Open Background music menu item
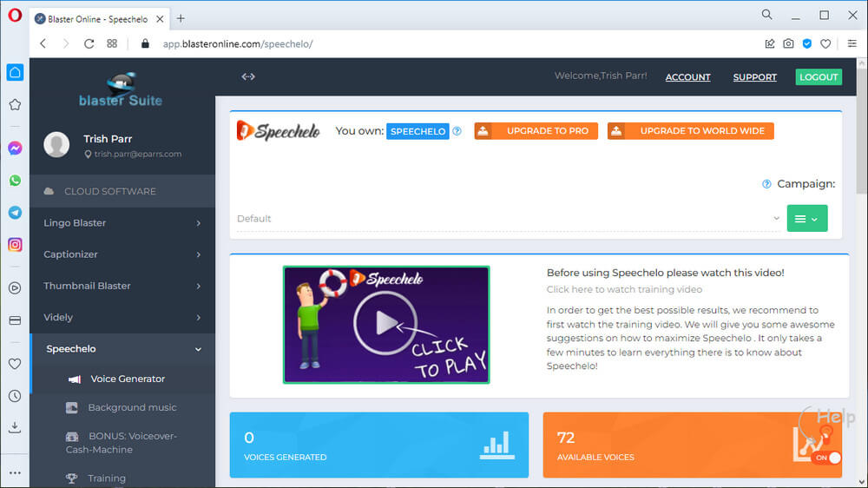This screenshot has width=868, height=488. [x=123, y=408]
